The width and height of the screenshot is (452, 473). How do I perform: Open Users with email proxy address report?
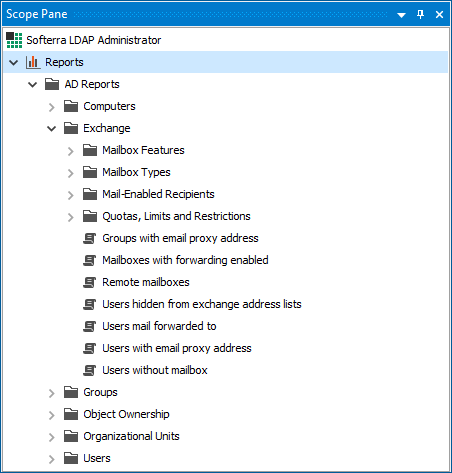[177, 348]
